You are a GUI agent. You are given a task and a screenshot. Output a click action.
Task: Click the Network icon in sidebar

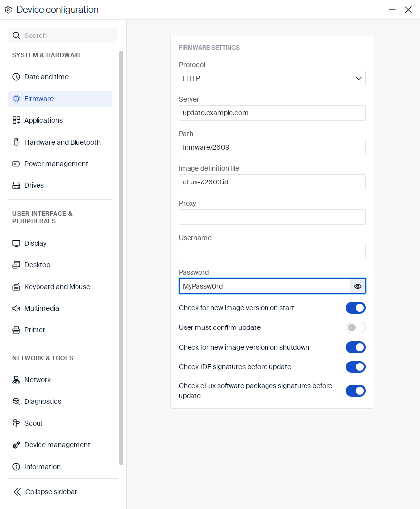(x=16, y=380)
